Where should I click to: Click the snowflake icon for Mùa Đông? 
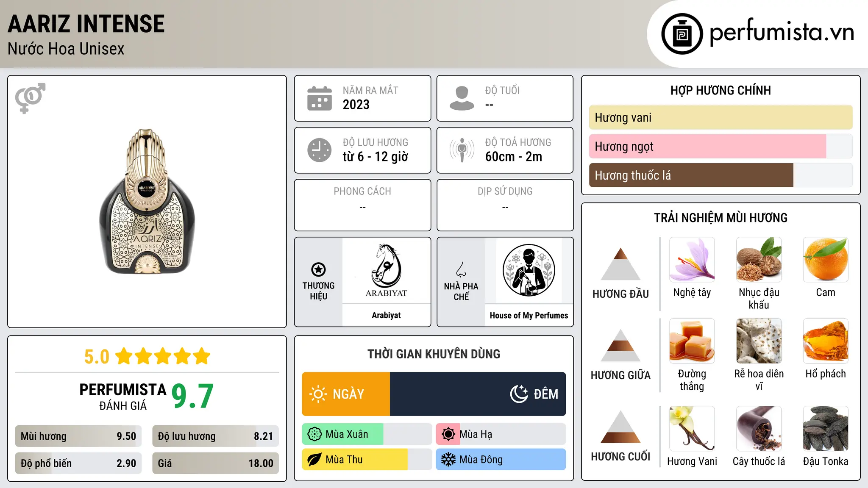tap(448, 460)
